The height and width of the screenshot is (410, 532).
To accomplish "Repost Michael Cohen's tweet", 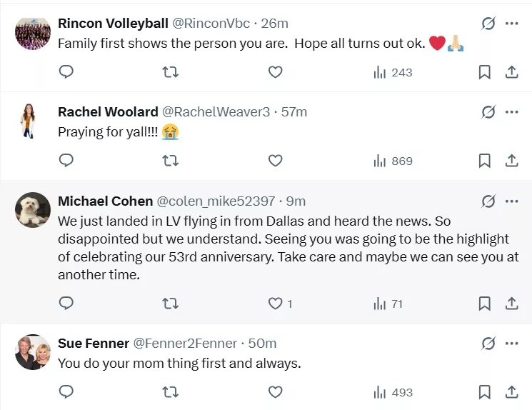I will click(x=171, y=304).
